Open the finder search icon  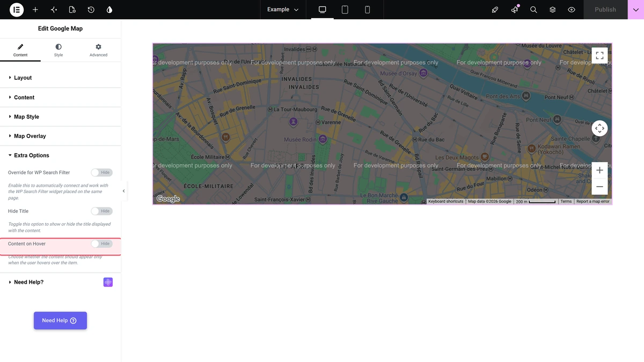(533, 10)
